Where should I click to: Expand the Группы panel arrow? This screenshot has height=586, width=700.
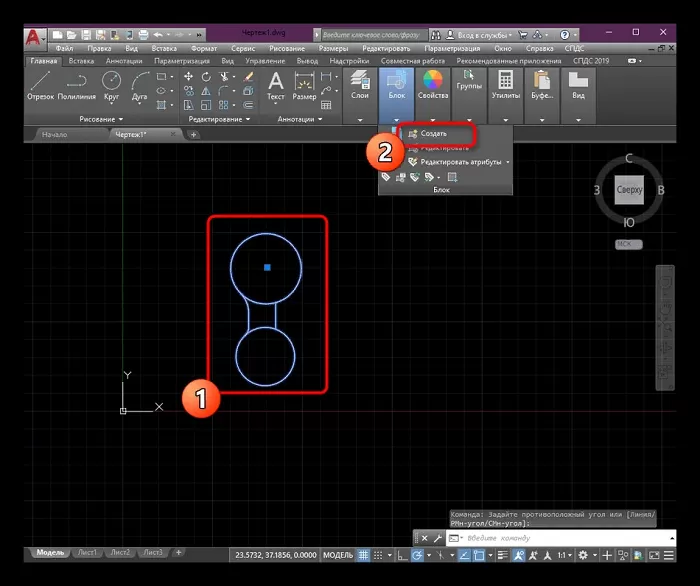tap(469, 120)
